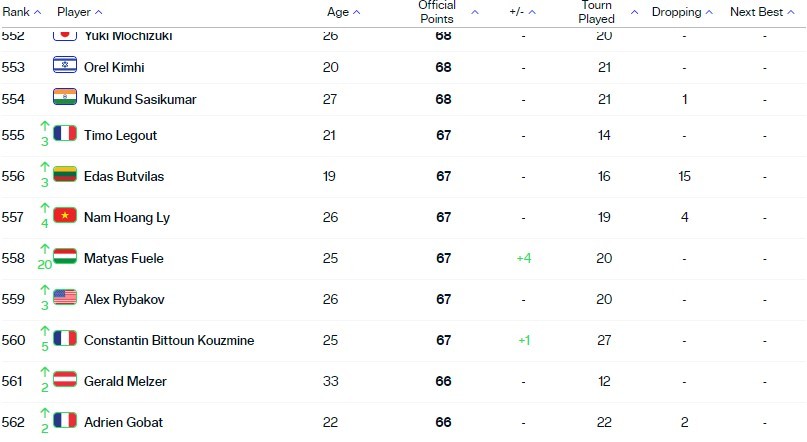Click the USA flag next to Alex Rybakov
This screenshot has height=442, width=807.
pyautogui.click(x=65, y=297)
